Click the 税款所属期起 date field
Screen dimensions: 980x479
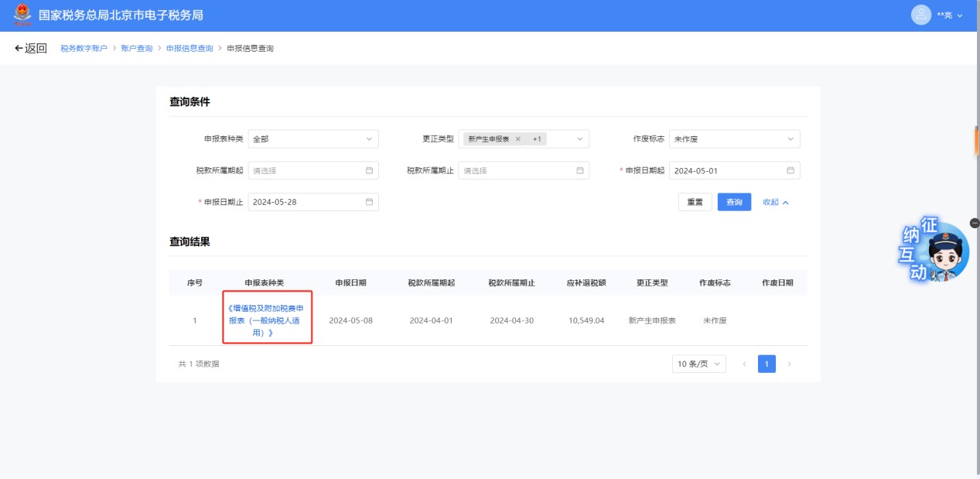coord(313,170)
